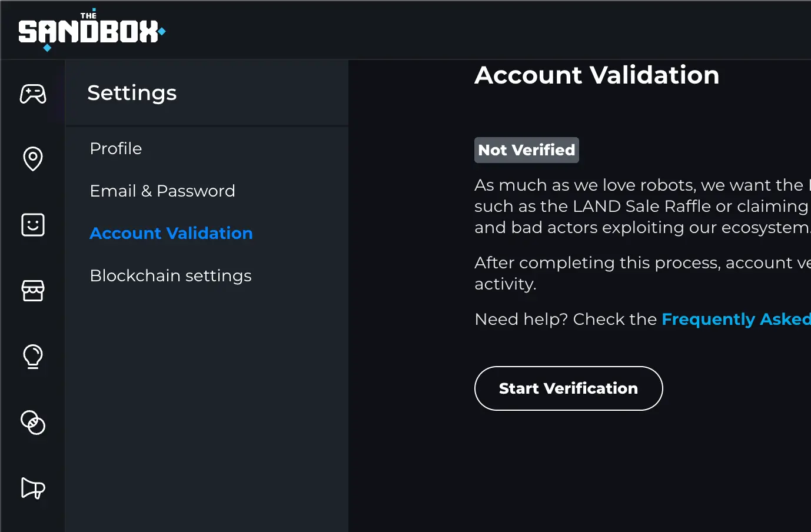Click the lightbulb Create icon

pyautogui.click(x=33, y=356)
